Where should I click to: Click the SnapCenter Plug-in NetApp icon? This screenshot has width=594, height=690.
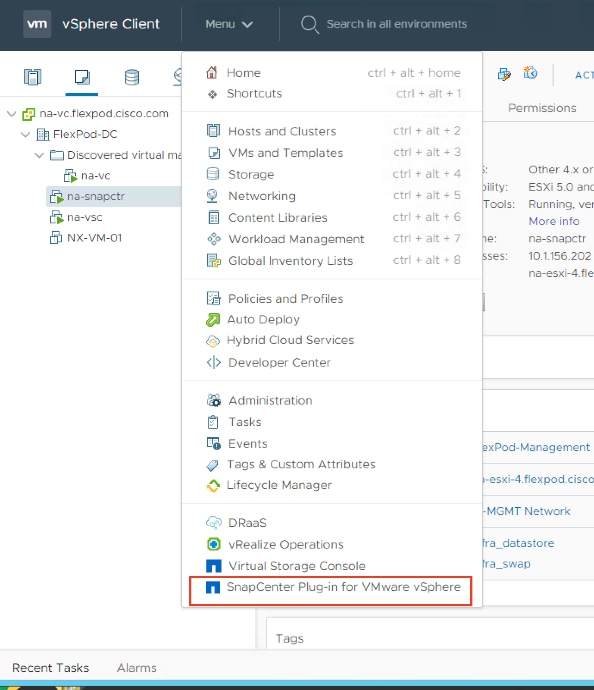[213, 587]
